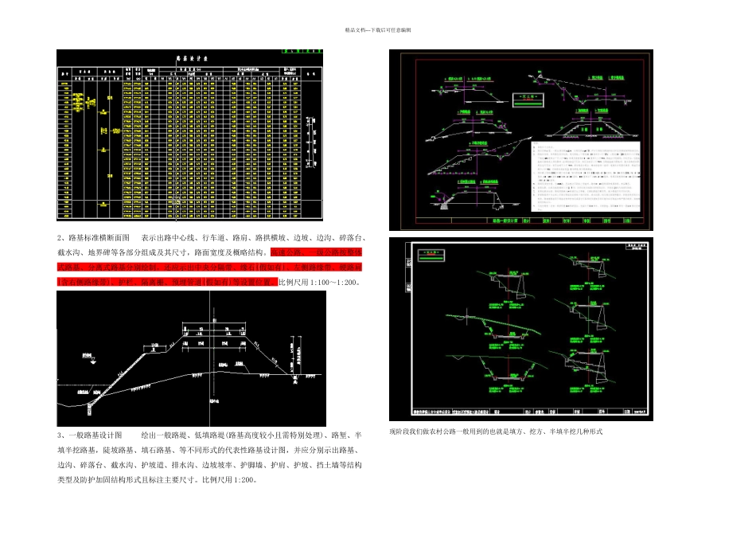Click the header text 精品文档 at page top
Screen dimensions: 756x535
pos(356,30)
